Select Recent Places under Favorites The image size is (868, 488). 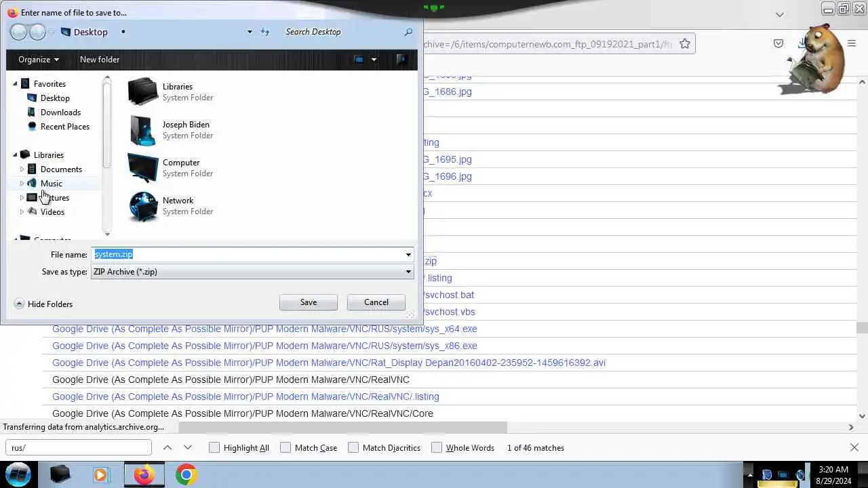tap(65, 127)
